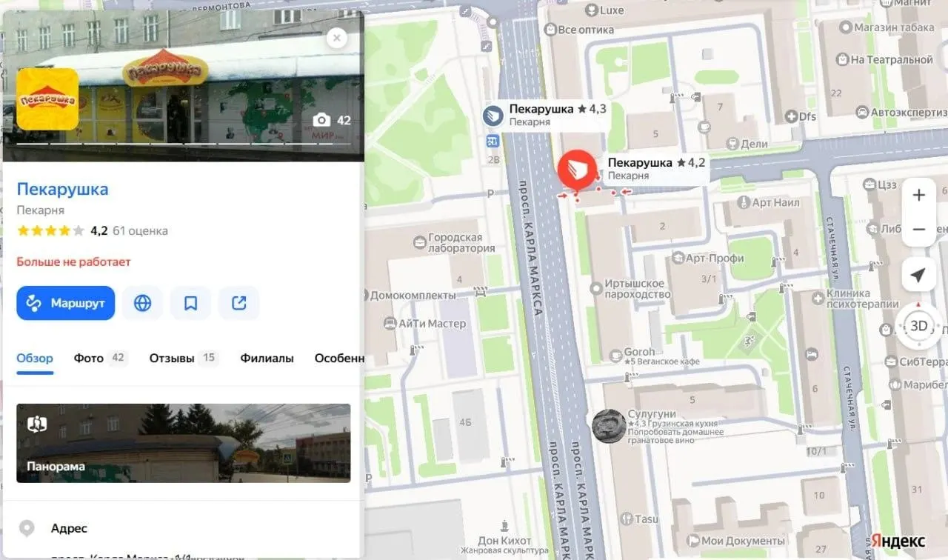This screenshot has width=948, height=560.
Task: Switch to the Обзор tab
Action: (x=35, y=359)
